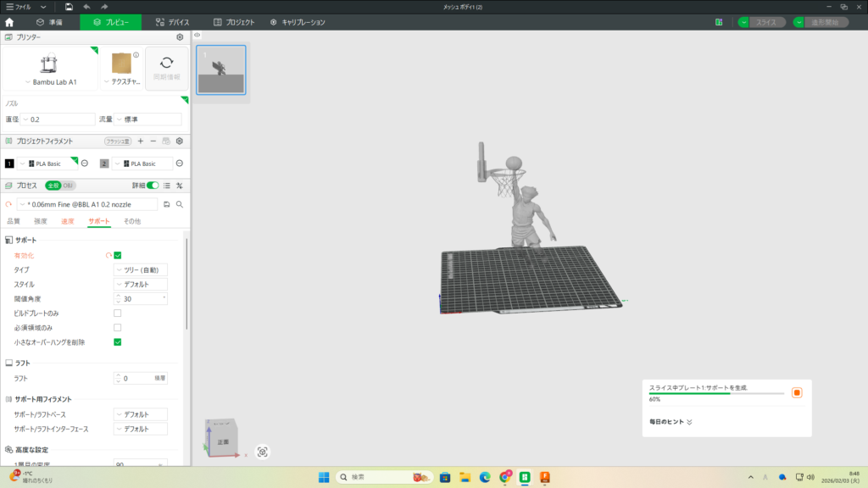Click the save project icon
Screen dimensions: 868x488
pyautogui.click(x=69, y=7)
